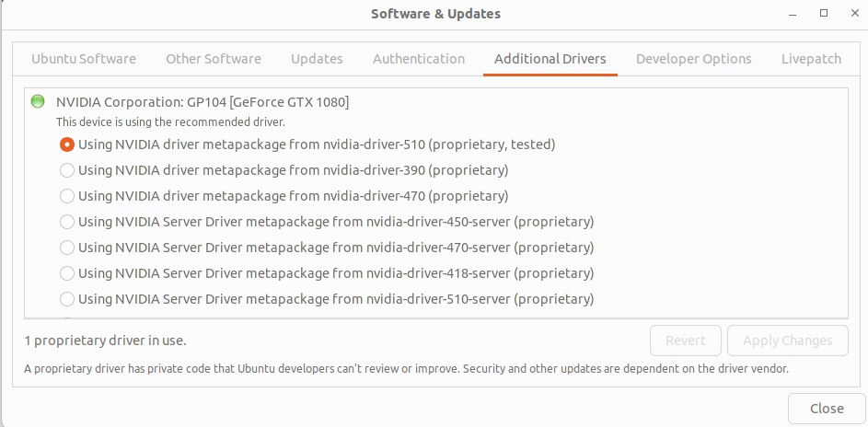Switch to the Other Software tab
Viewport: 868px width, 427px height.
(214, 59)
